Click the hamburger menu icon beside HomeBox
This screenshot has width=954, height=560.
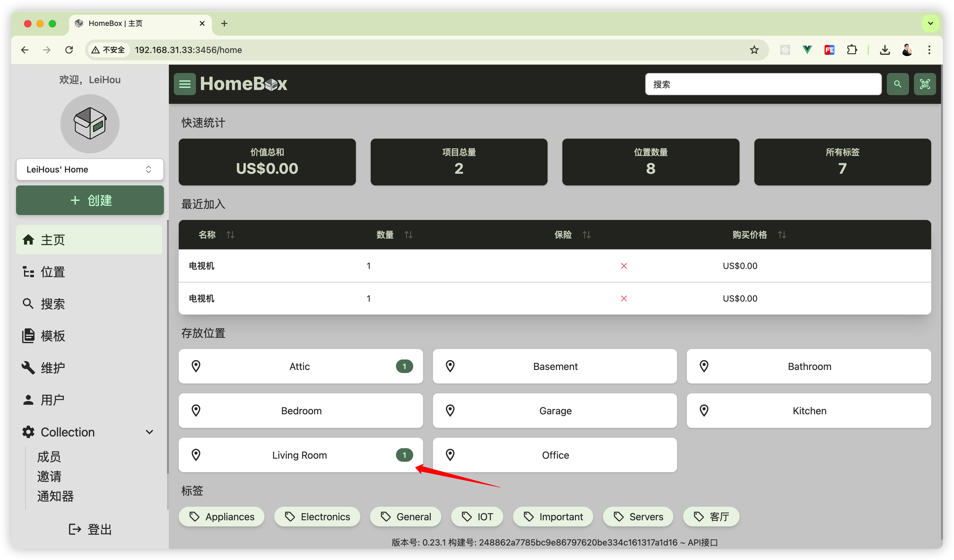(184, 83)
